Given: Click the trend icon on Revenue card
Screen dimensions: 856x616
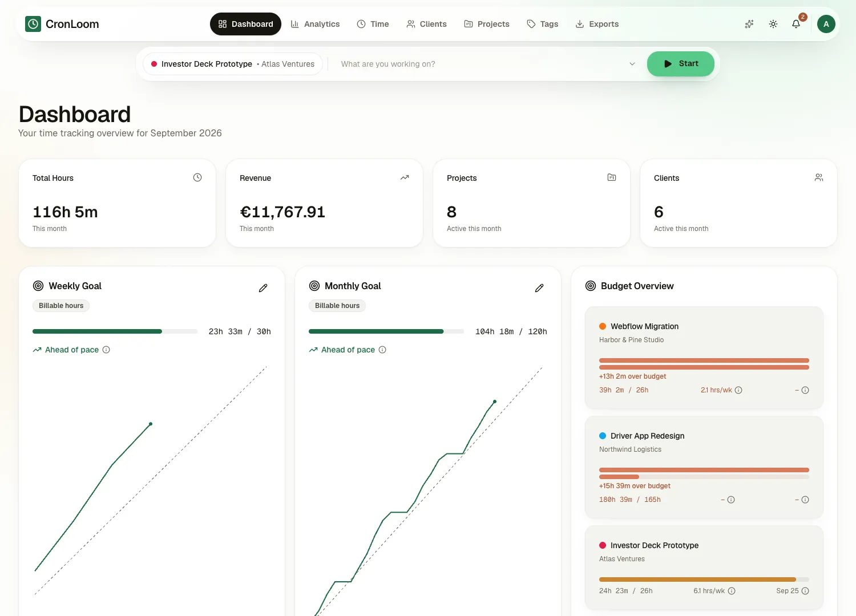Looking at the screenshot, I should tap(405, 177).
